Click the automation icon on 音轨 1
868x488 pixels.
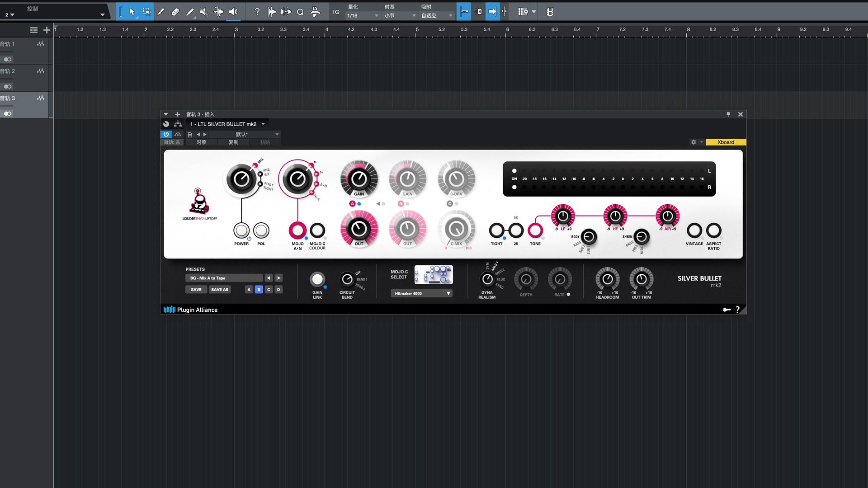tap(41, 44)
